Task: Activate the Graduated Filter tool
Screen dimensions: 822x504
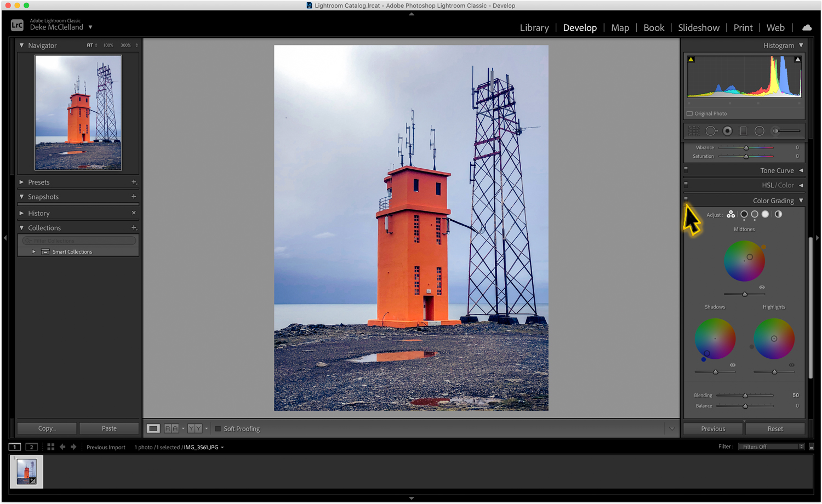Action: (743, 130)
